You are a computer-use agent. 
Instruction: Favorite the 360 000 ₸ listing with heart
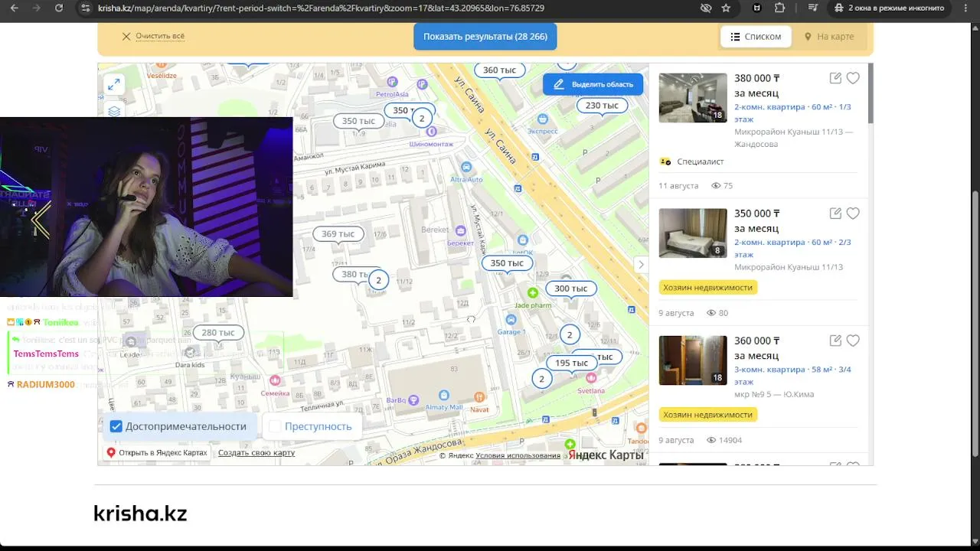tap(853, 341)
